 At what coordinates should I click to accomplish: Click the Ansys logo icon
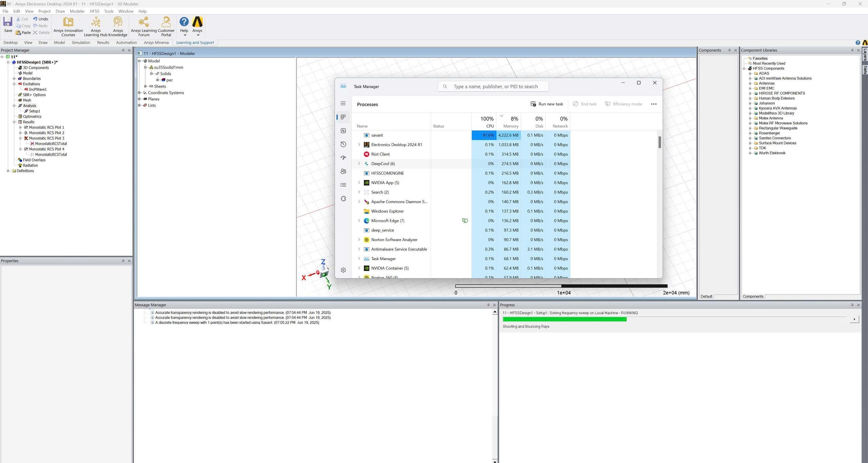click(x=197, y=22)
